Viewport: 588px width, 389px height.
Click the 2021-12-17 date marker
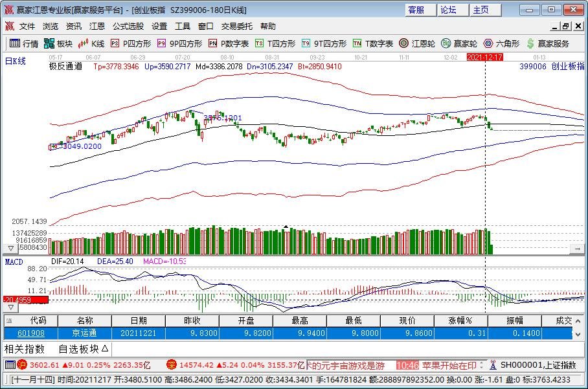(x=484, y=57)
